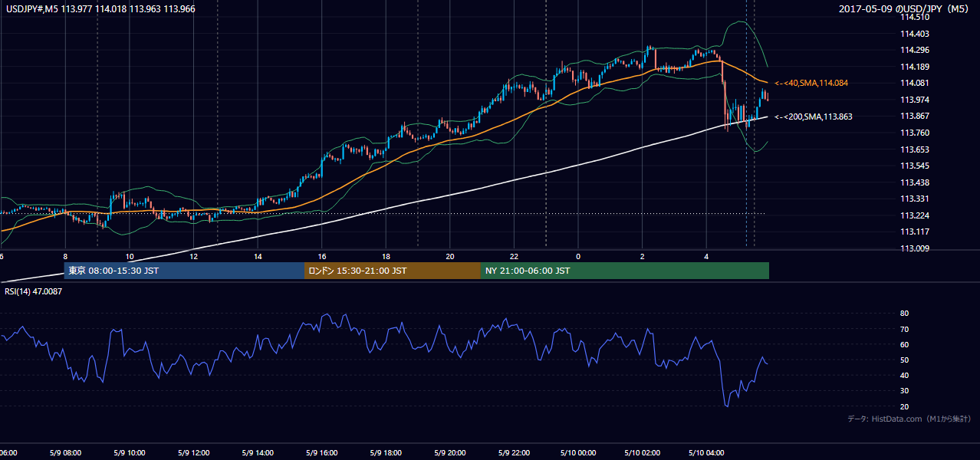Click price axis label 113.760

pos(915,133)
